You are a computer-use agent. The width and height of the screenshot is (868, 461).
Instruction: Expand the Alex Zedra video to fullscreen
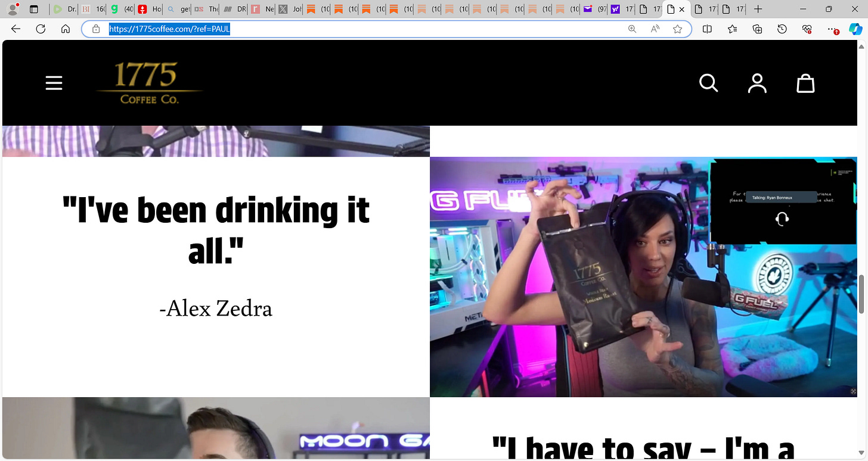(x=853, y=391)
